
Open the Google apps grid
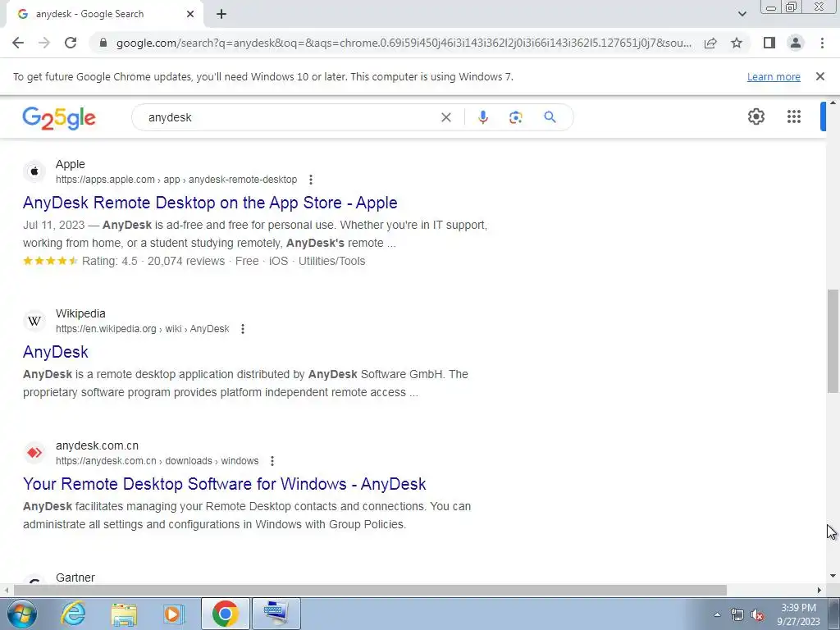[x=794, y=116]
